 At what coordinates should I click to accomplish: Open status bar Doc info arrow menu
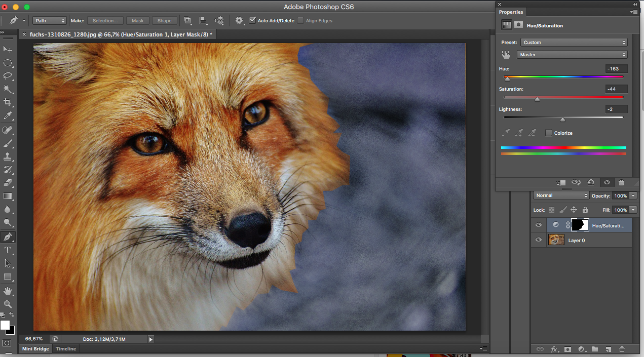(151, 339)
